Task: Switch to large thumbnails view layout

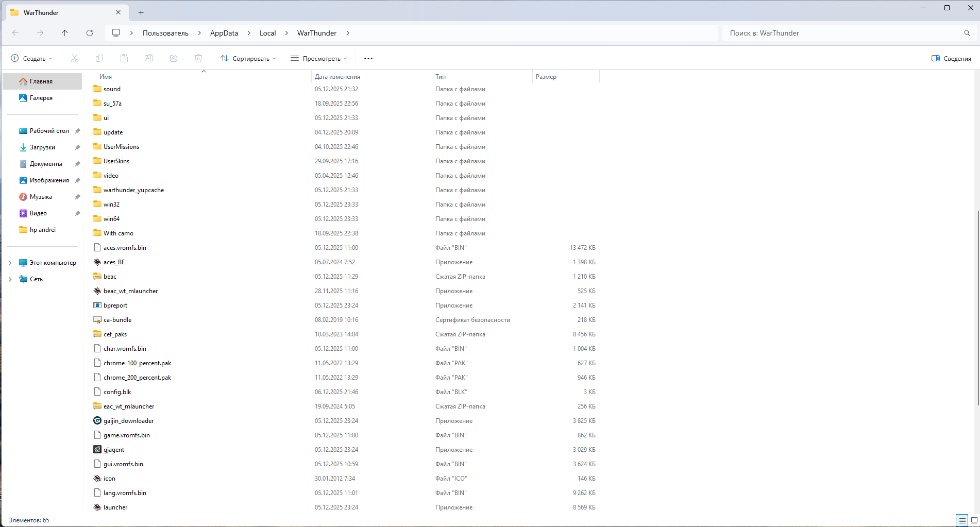Action: coord(973,520)
